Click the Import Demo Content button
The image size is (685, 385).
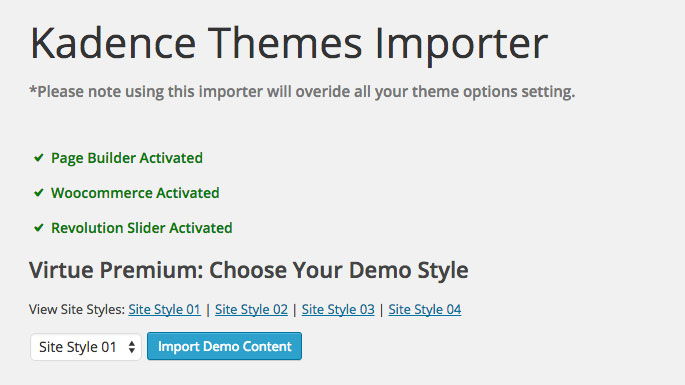224,346
